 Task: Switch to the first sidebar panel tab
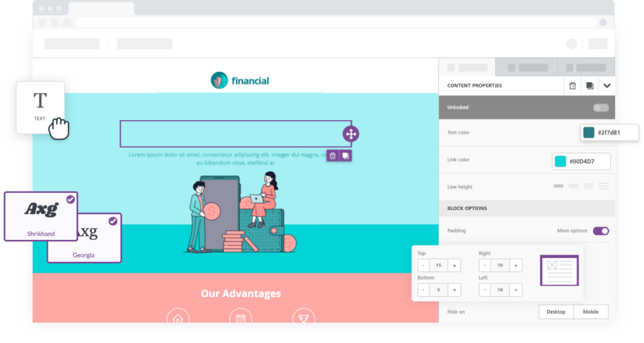467,67
